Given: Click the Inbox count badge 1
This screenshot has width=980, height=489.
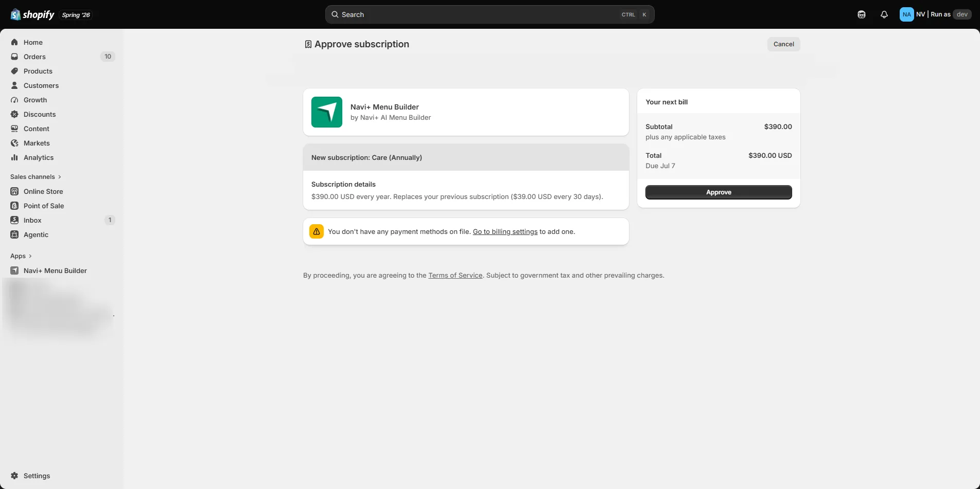Looking at the screenshot, I should 110,220.
